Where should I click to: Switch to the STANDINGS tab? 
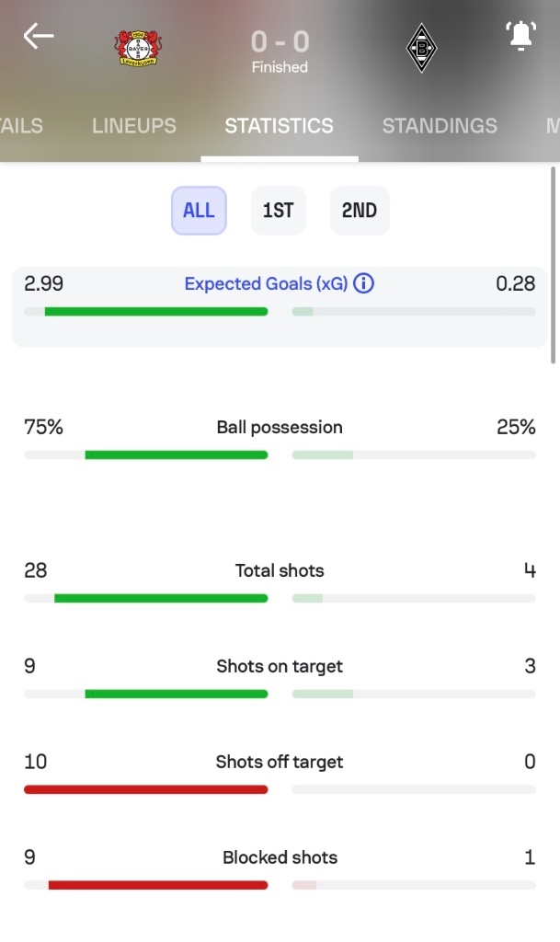coord(440,125)
